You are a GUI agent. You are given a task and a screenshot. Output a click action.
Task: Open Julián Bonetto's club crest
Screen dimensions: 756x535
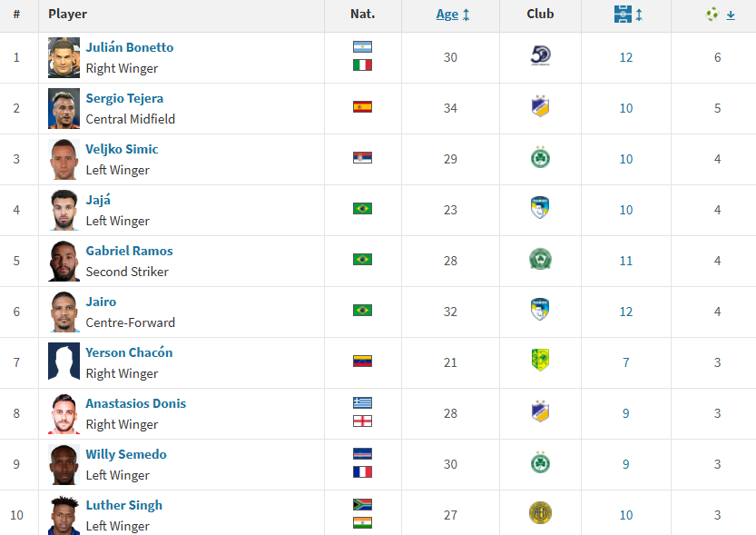pos(541,56)
